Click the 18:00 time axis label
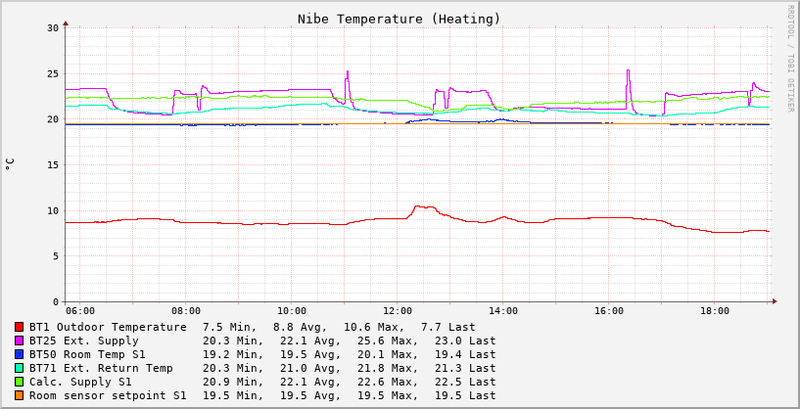Viewport: 800px width, 409px height. (x=714, y=311)
